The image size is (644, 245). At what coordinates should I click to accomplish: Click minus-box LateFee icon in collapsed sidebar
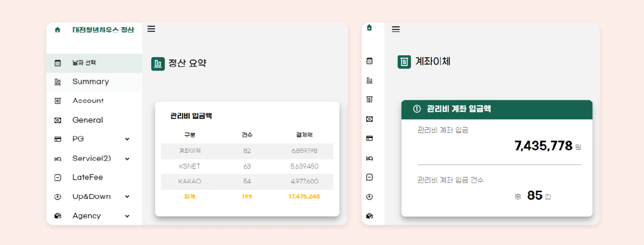coord(369,177)
